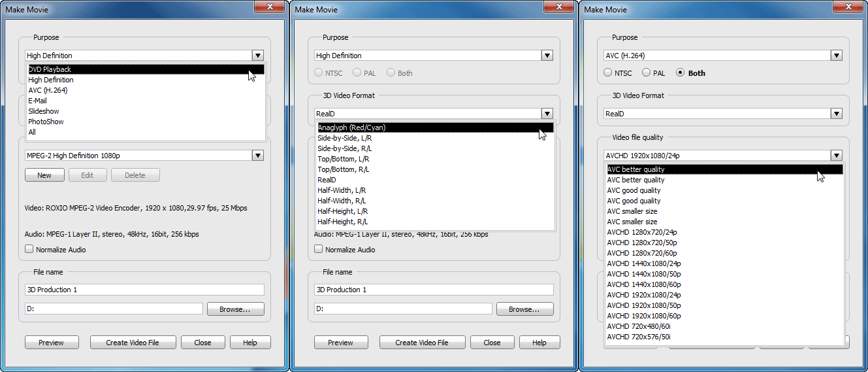
Task: Close the left Make Movie window
Action: point(268,7)
